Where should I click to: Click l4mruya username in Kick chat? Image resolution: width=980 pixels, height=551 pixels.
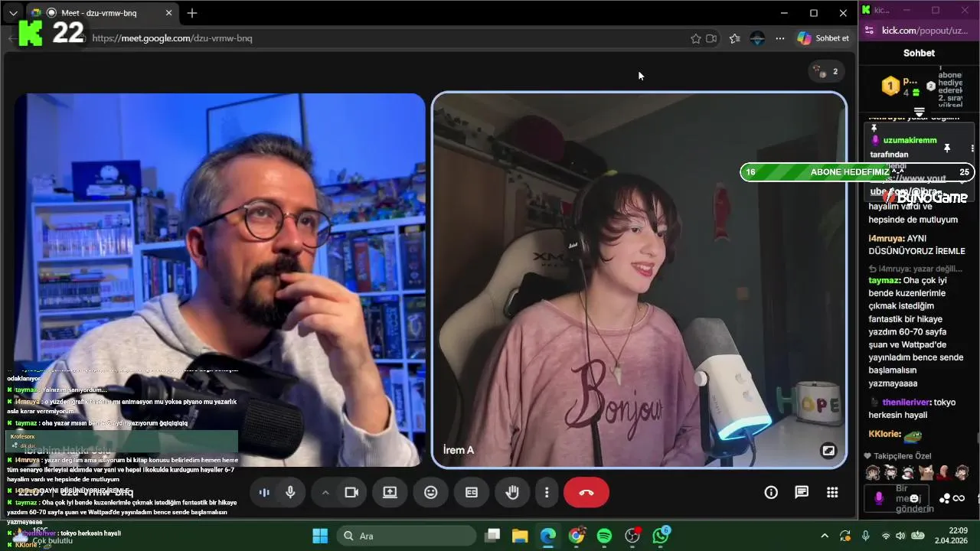pyautogui.click(x=886, y=239)
